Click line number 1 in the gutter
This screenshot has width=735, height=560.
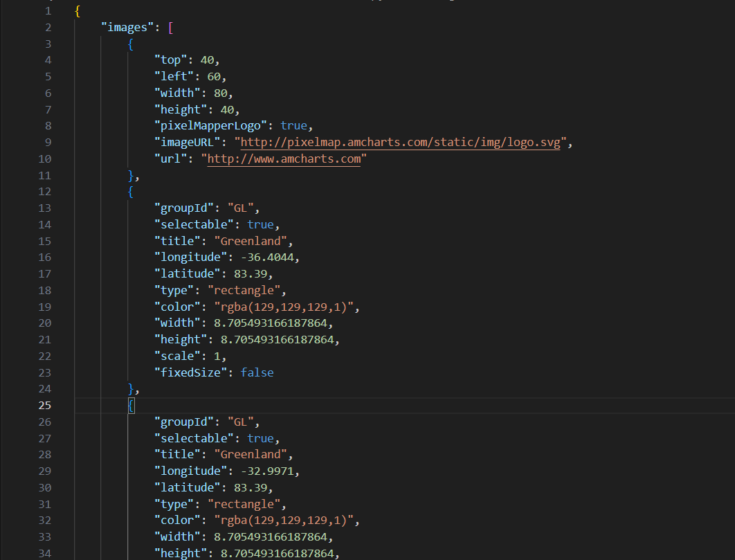click(47, 12)
